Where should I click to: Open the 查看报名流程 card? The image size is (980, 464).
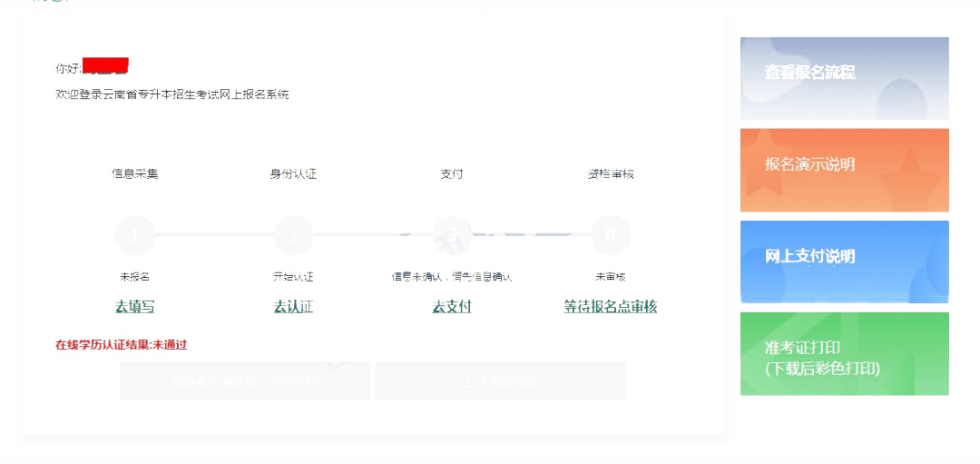point(844,78)
